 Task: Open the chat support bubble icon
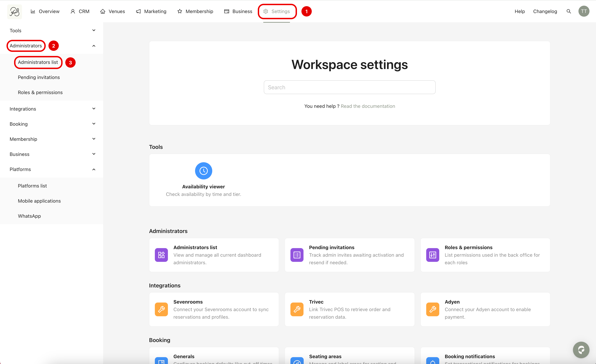(x=581, y=350)
